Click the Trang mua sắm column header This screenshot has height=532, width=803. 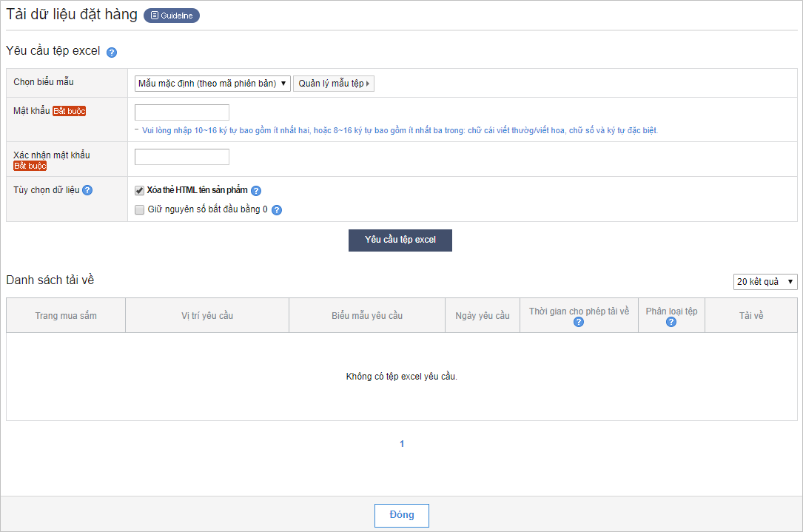pyautogui.click(x=66, y=316)
